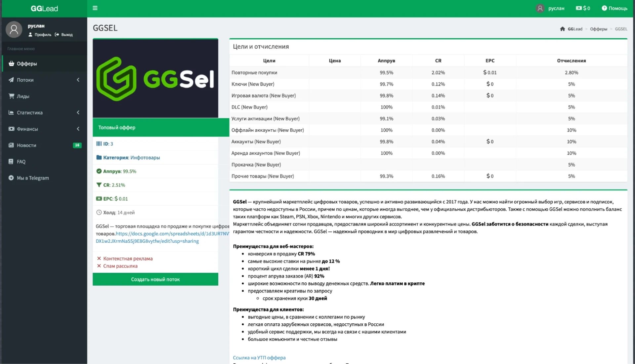Click the paper plane icon beside Потоки
635x364 pixels.
11,80
